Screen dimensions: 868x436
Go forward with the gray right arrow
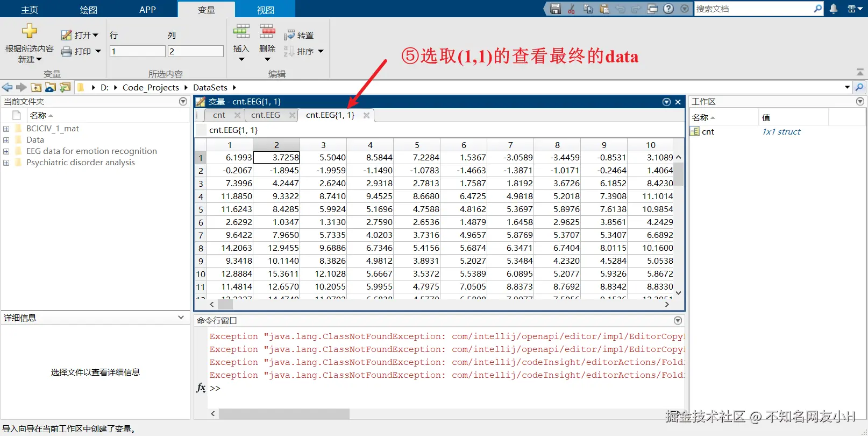tap(22, 87)
